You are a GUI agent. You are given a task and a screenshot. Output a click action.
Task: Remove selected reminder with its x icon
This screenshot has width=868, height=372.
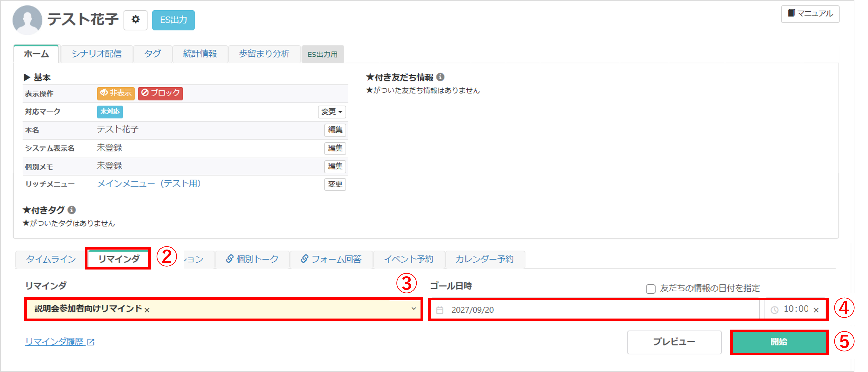147,310
